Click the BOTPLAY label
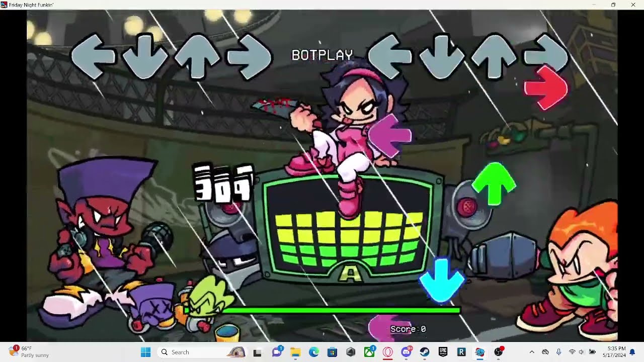The image size is (644, 362). point(323,55)
